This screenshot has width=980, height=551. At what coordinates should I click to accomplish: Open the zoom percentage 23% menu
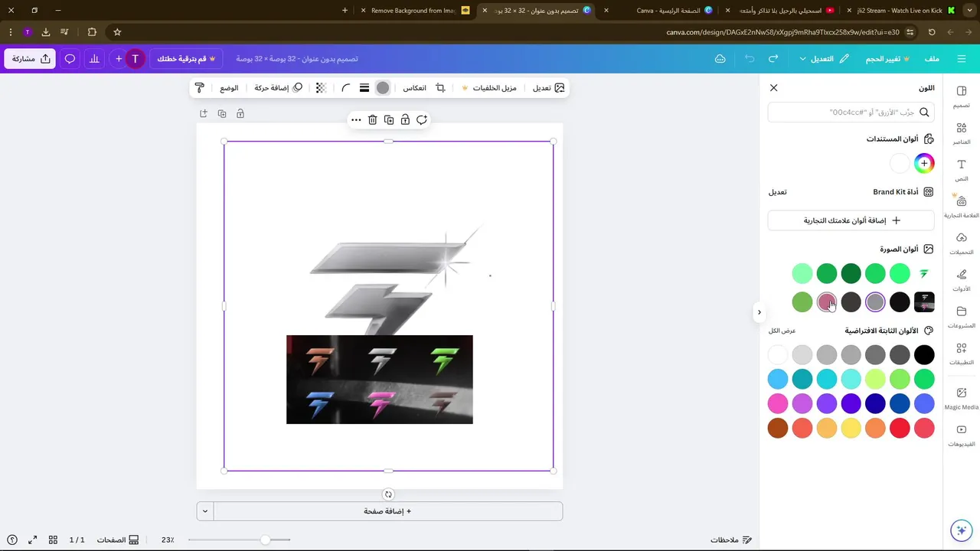click(168, 540)
